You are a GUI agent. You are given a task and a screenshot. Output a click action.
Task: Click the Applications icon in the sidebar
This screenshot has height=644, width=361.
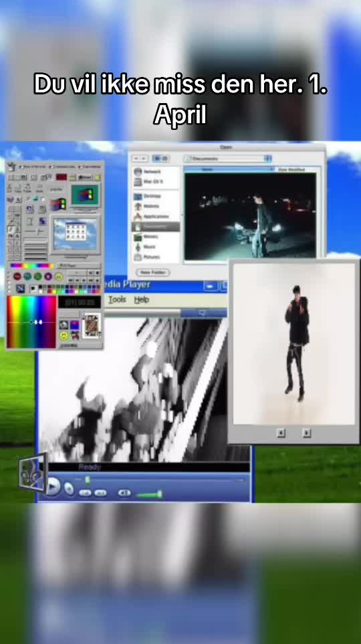tap(138, 216)
